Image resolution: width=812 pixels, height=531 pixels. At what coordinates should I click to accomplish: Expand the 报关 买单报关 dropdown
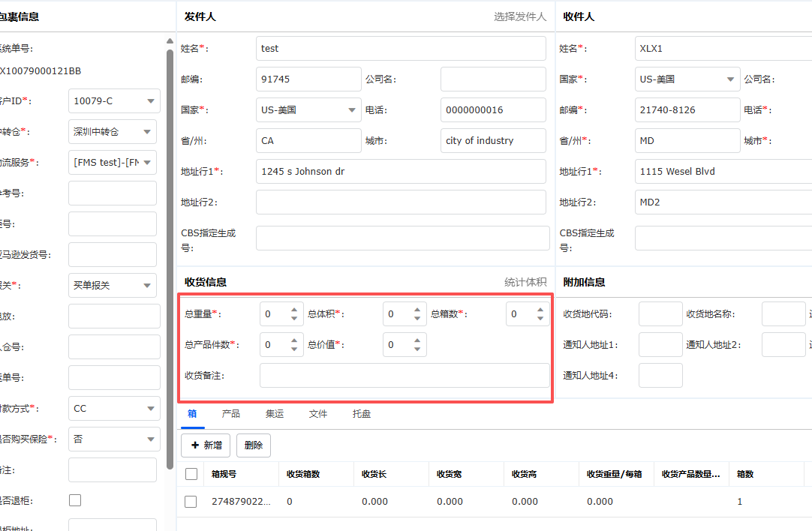(150, 286)
